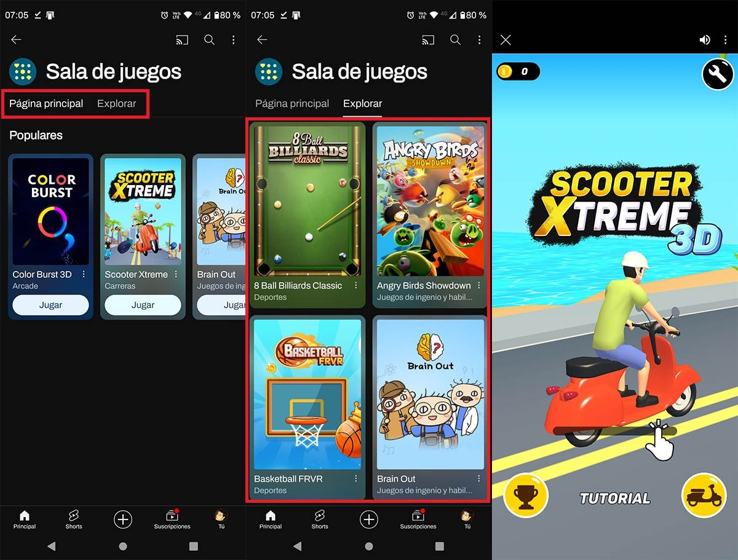Tap Deportes label under Basketball FRVR
Viewport: 738px width, 560px height.
pos(271,490)
